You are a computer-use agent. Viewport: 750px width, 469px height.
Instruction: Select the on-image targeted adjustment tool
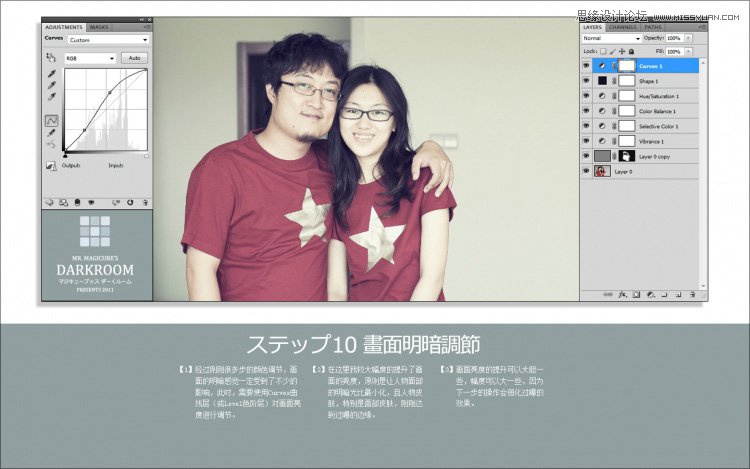pyautogui.click(x=51, y=58)
